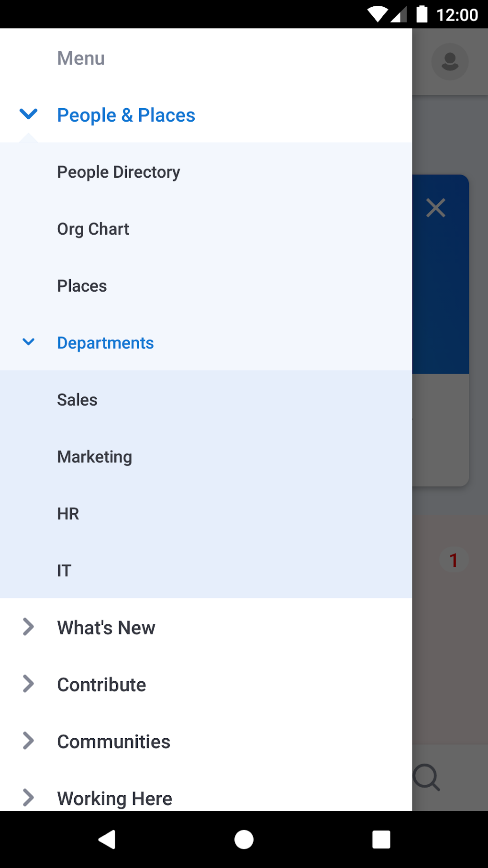Collapse the Departments submenu chevron

pyautogui.click(x=29, y=342)
